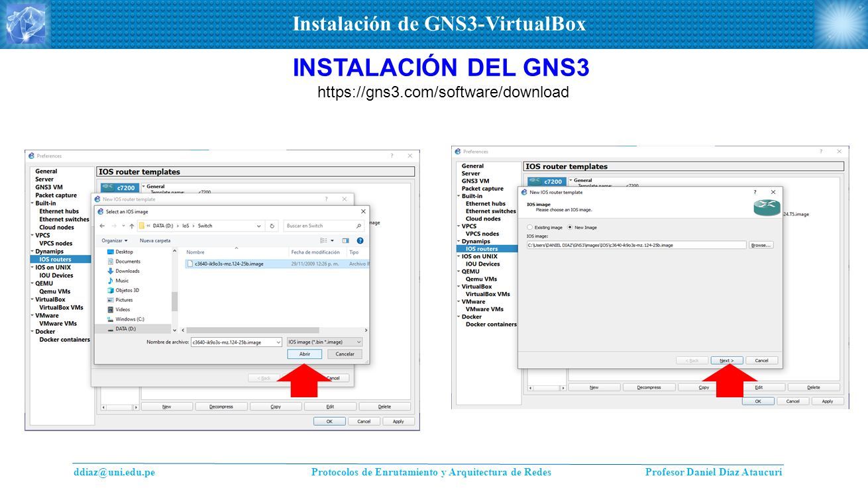Select the DATA (D:) drive in the sidebar
Image resolution: width=868 pixels, height=488 pixels.
(125, 328)
